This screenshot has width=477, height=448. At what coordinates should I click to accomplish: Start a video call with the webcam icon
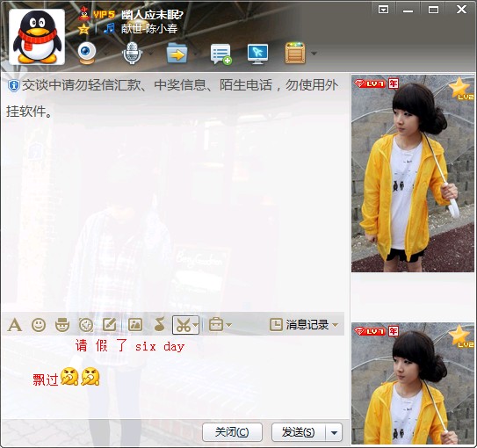87,53
